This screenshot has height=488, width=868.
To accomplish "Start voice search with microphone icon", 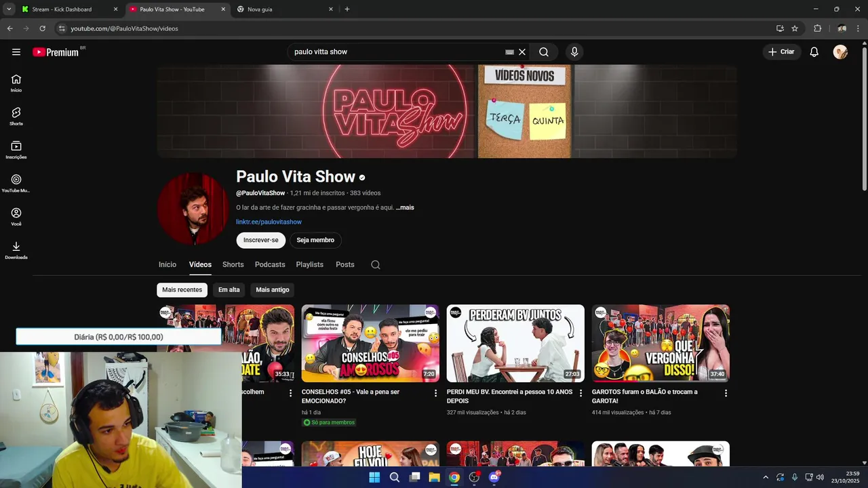I will point(574,52).
